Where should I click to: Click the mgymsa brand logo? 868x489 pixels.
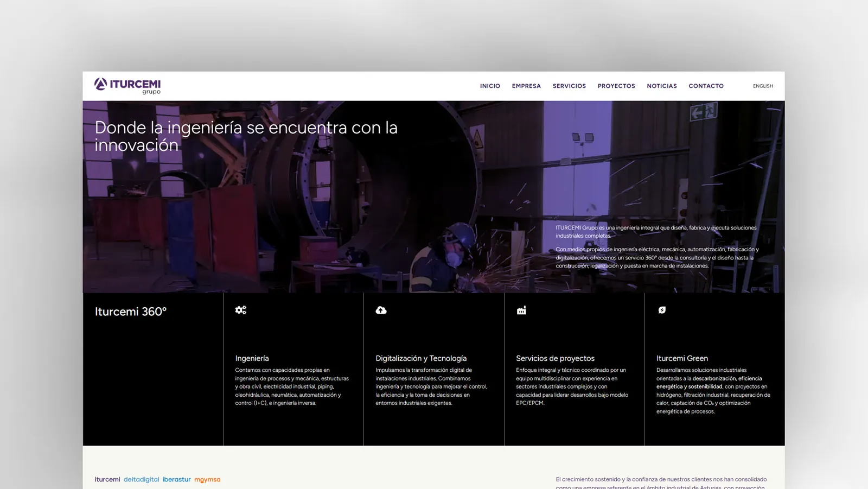pos(207,480)
